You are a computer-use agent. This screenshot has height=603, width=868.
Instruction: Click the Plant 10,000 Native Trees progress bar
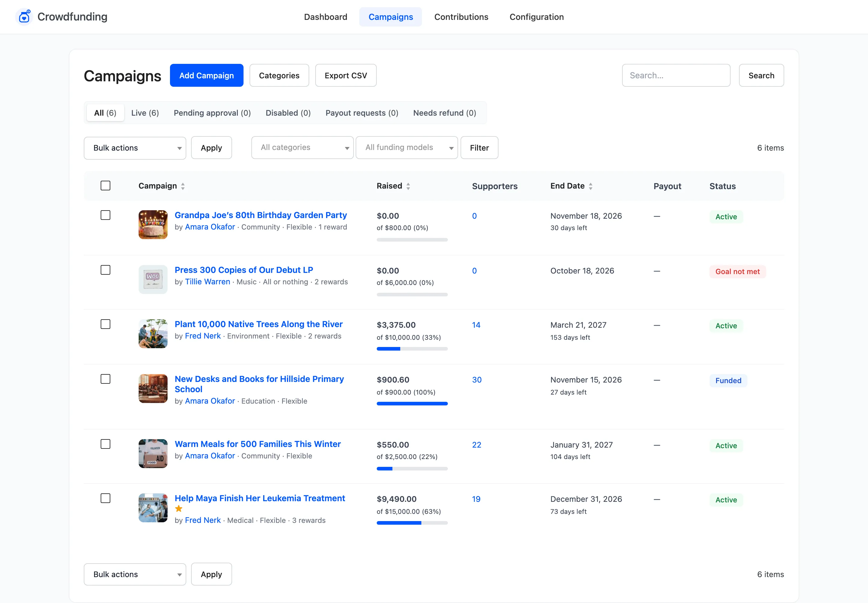(412, 349)
